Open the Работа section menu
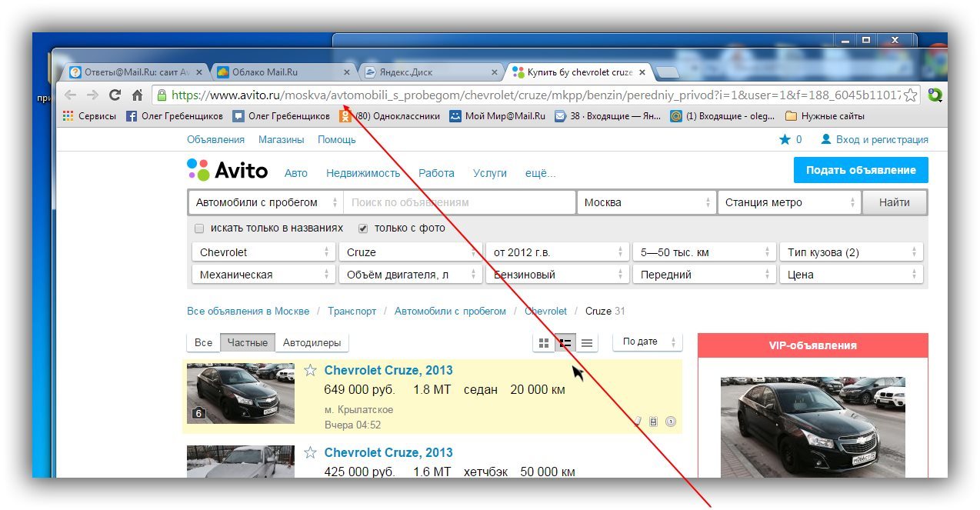980x510 pixels. (436, 173)
